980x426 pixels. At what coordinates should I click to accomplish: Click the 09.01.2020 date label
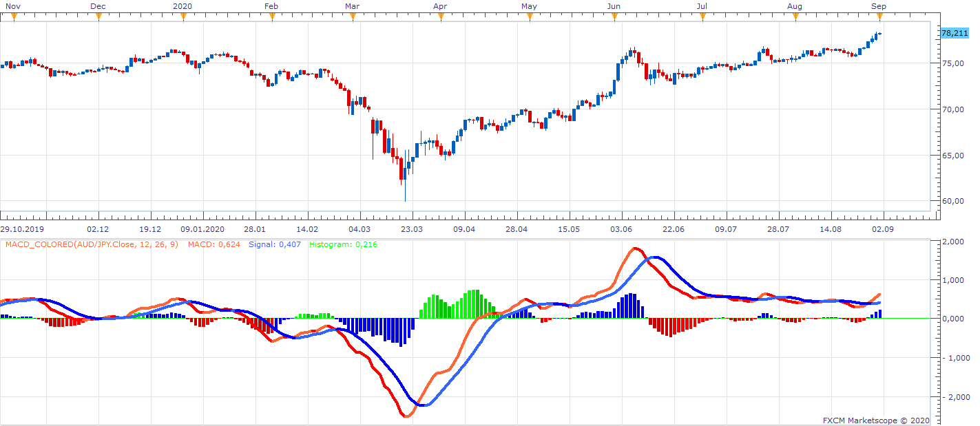202,230
